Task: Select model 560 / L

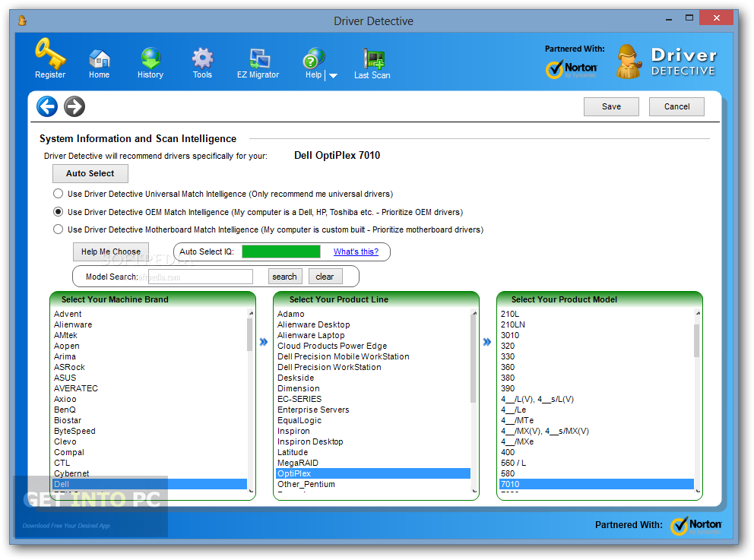Action: (x=513, y=463)
